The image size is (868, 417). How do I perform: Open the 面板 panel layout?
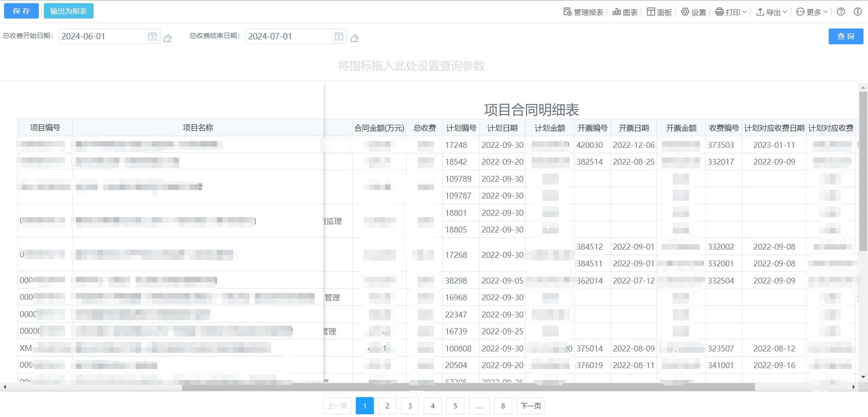click(659, 12)
